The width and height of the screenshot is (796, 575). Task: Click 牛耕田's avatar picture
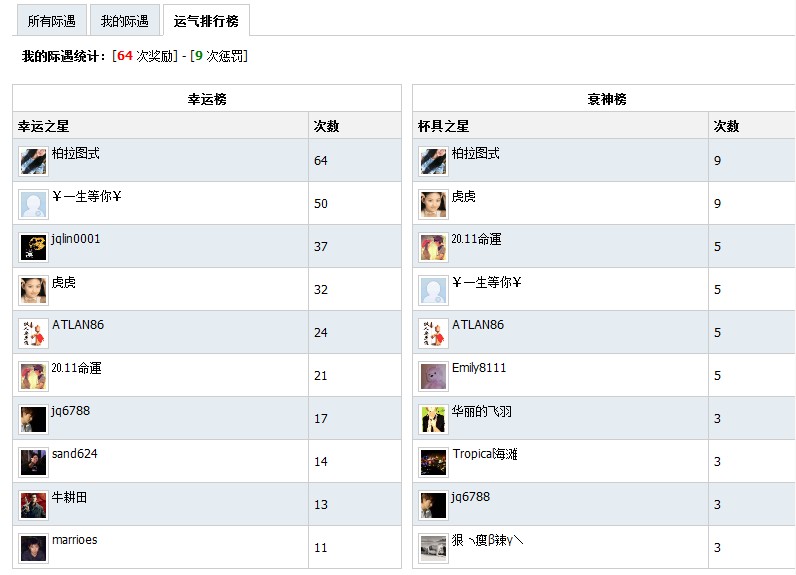33,505
